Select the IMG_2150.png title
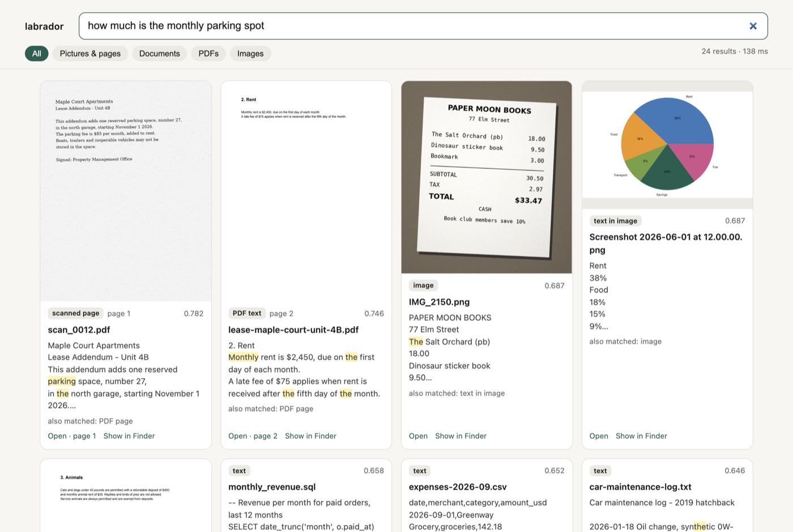793x532 pixels. [x=439, y=302]
